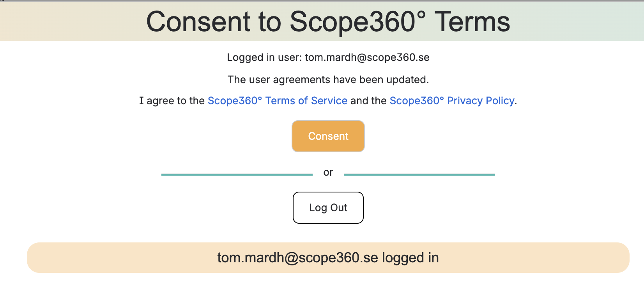The width and height of the screenshot is (644, 292).
Task: Click the teal divider line left of 'or'
Action: (237, 174)
